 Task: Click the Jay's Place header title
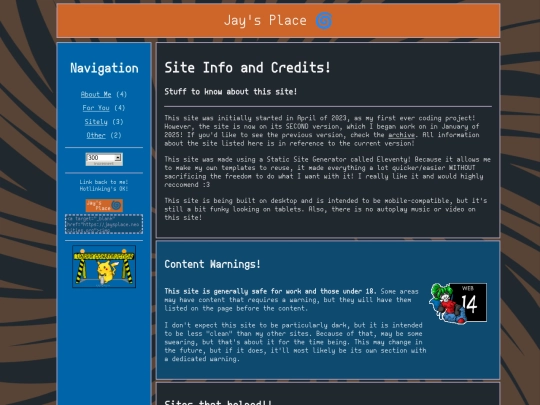(265, 21)
